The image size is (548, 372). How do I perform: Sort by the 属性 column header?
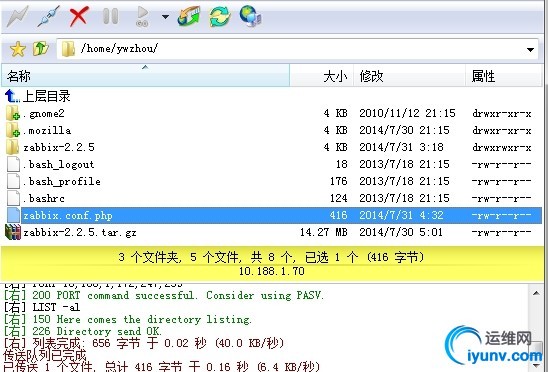click(x=504, y=76)
